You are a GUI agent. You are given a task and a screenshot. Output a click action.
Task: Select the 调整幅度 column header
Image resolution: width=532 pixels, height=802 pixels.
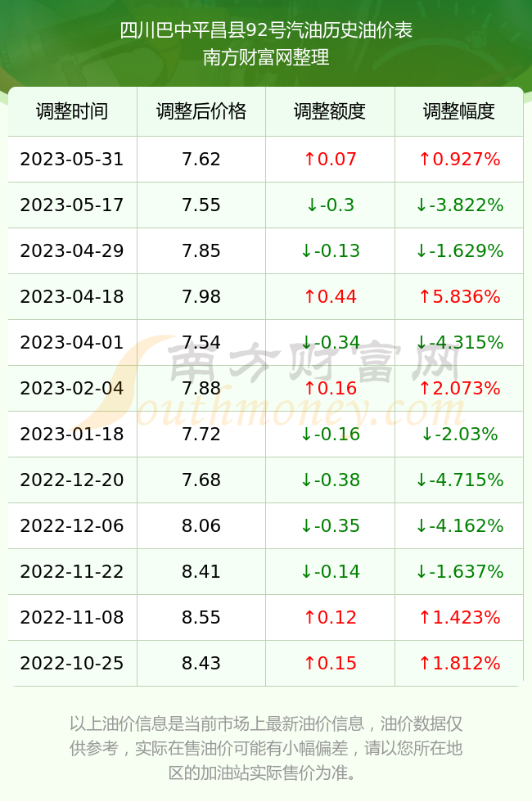click(x=459, y=111)
